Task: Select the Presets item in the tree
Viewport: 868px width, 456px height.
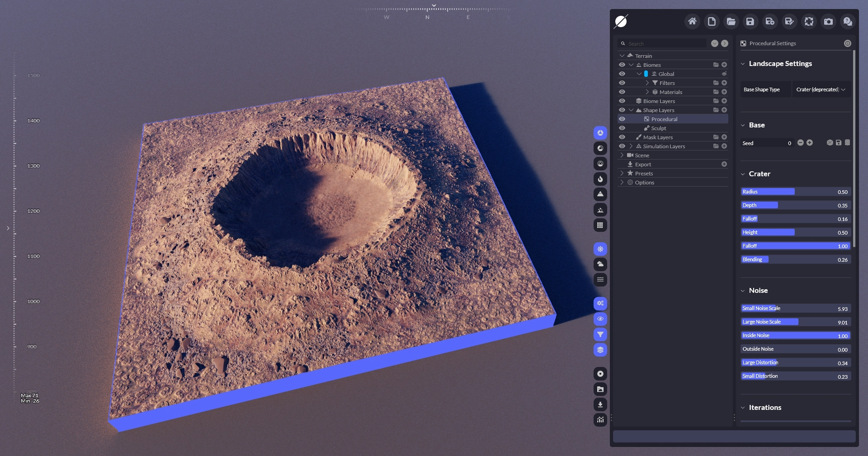Action: [644, 174]
